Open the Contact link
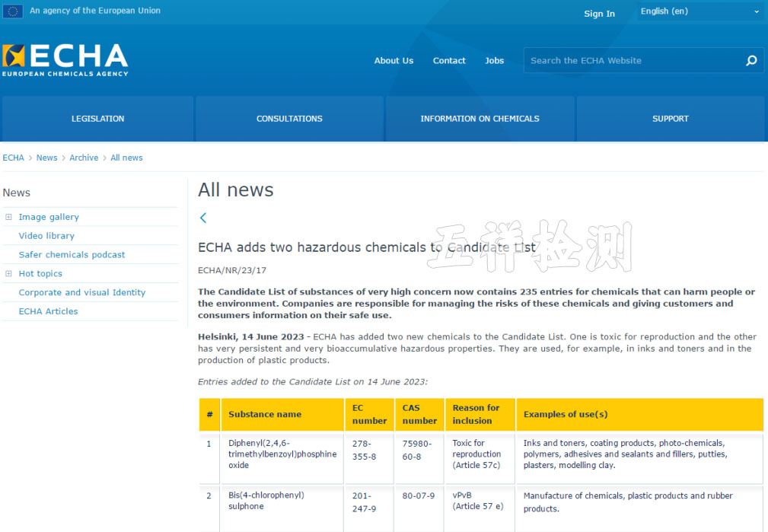Screen dimensions: 768x532 pyautogui.click(x=449, y=61)
